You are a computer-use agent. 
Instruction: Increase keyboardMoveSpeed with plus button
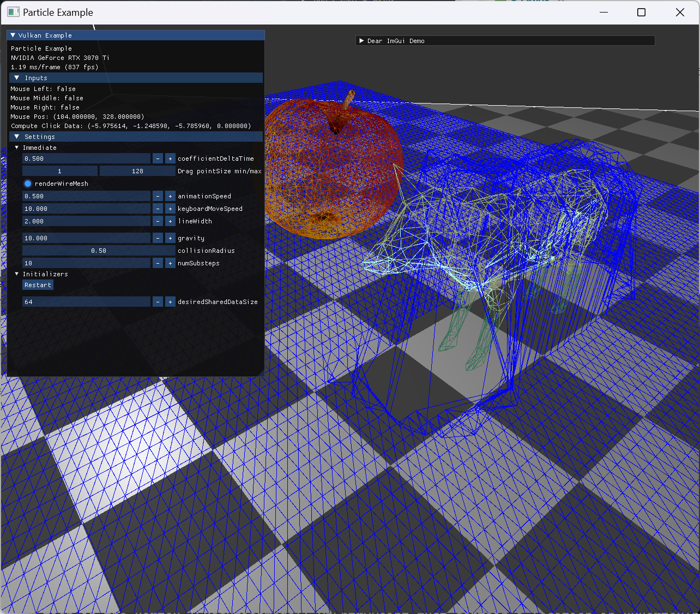170,209
